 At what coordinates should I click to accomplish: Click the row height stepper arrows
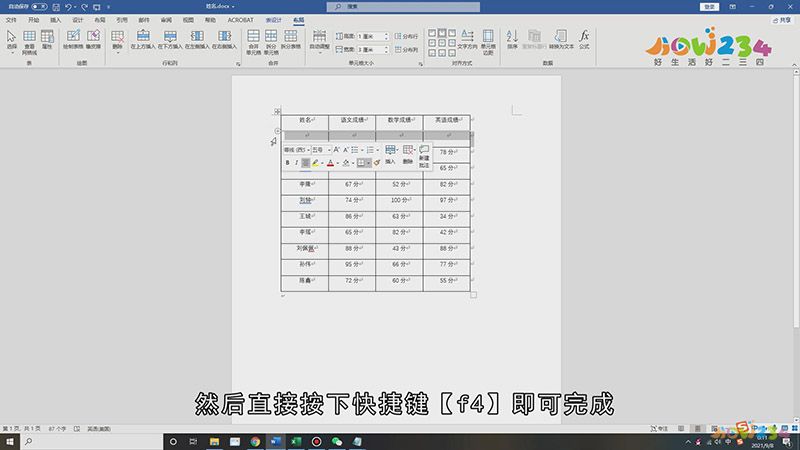(386, 36)
